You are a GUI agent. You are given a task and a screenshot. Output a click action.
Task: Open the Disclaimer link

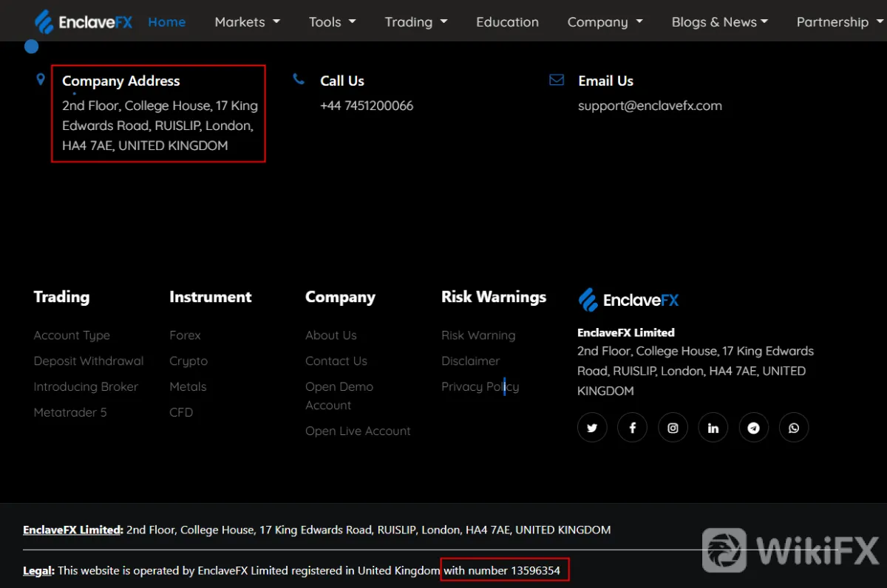(471, 361)
